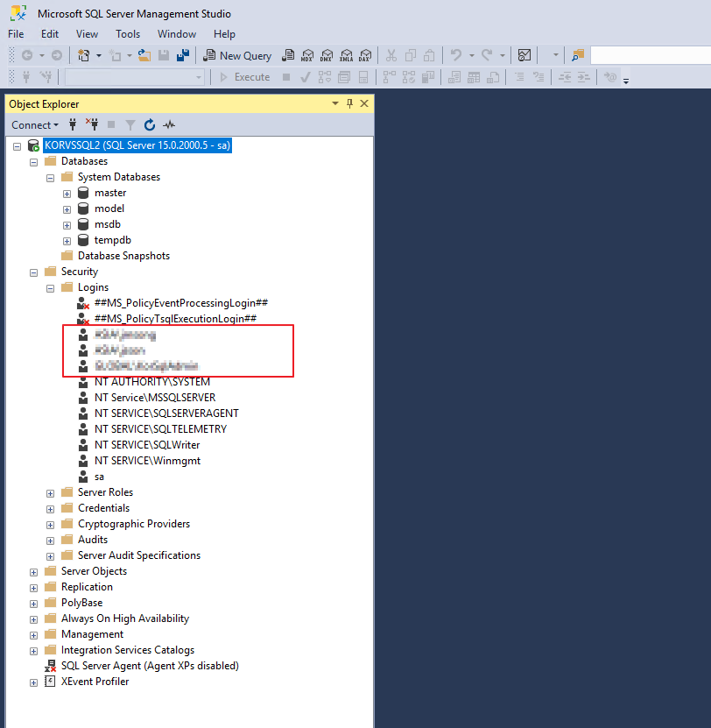Click Object Explorer connect plug icon

pos(73,124)
